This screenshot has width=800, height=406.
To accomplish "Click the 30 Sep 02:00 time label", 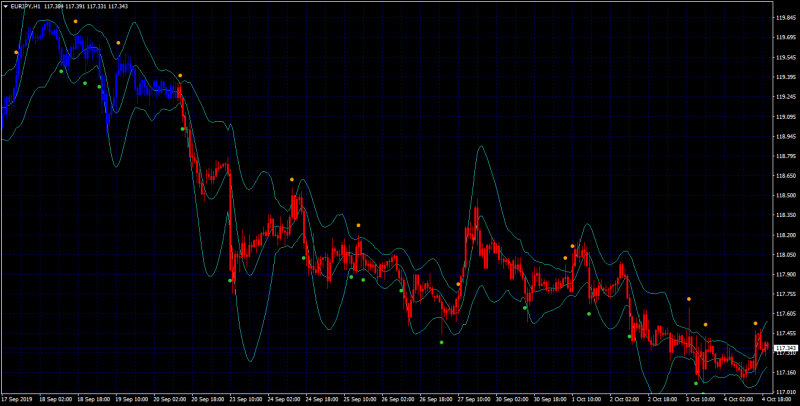I will coord(513,398).
